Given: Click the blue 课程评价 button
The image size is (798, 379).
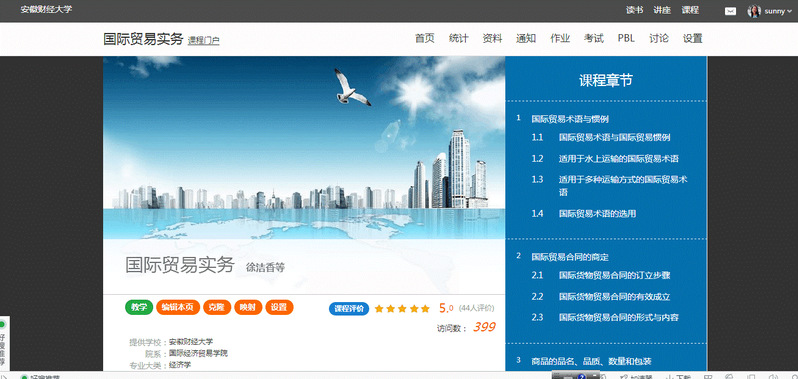Looking at the screenshot, I should click(349, 308).
